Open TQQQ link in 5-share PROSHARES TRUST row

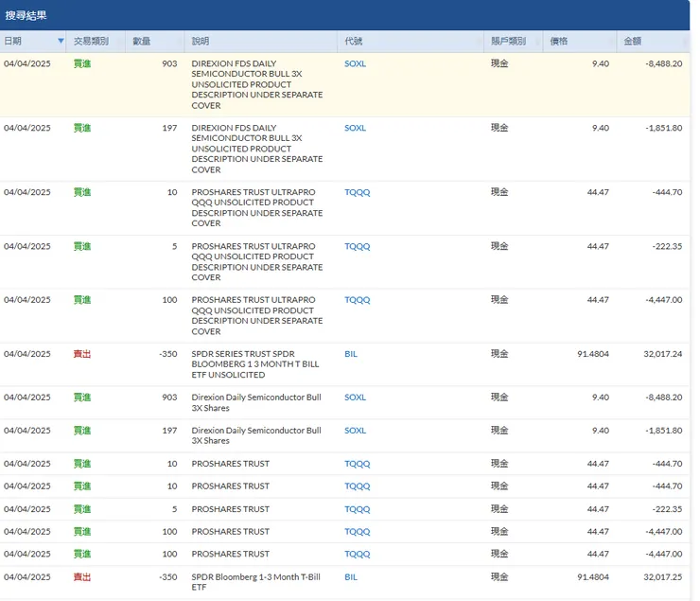357,509
